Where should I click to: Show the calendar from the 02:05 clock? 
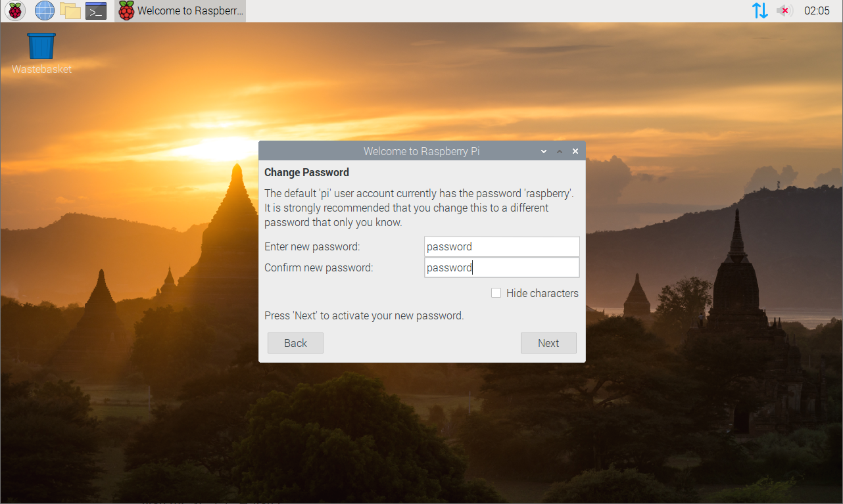817,11
